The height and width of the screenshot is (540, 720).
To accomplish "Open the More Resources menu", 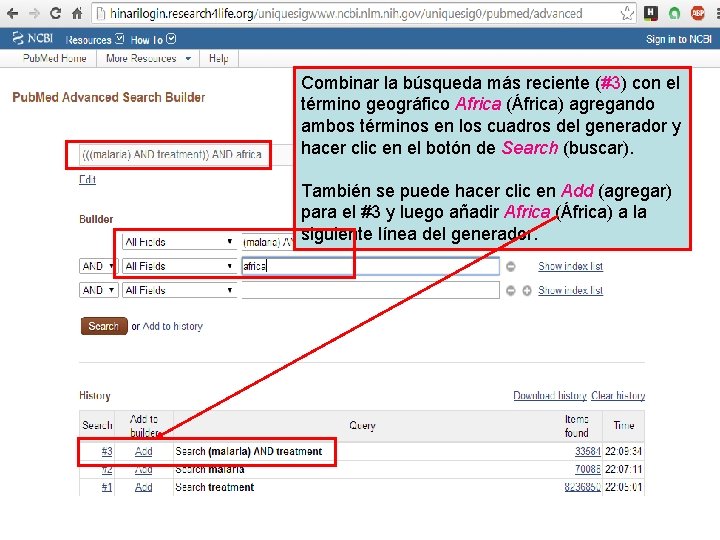I will point(148,58).
